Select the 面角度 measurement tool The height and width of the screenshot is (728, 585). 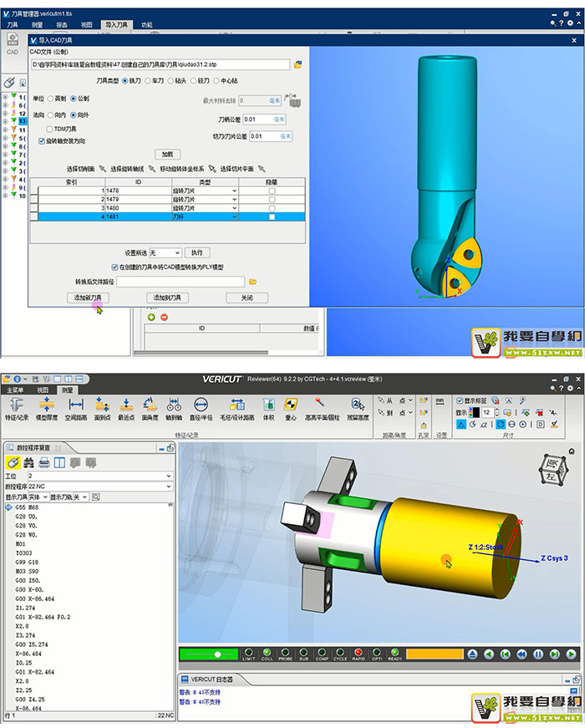pyautogui.click(x=150, y=409)
